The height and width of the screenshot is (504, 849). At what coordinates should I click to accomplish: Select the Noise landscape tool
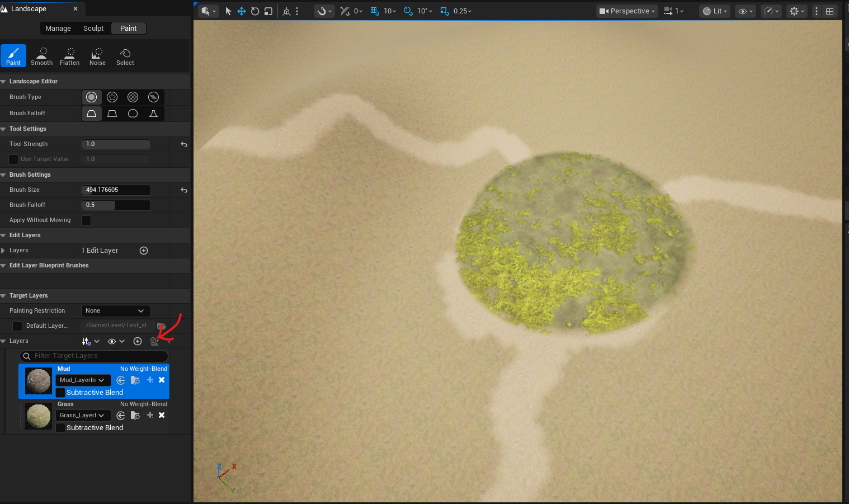97,56
